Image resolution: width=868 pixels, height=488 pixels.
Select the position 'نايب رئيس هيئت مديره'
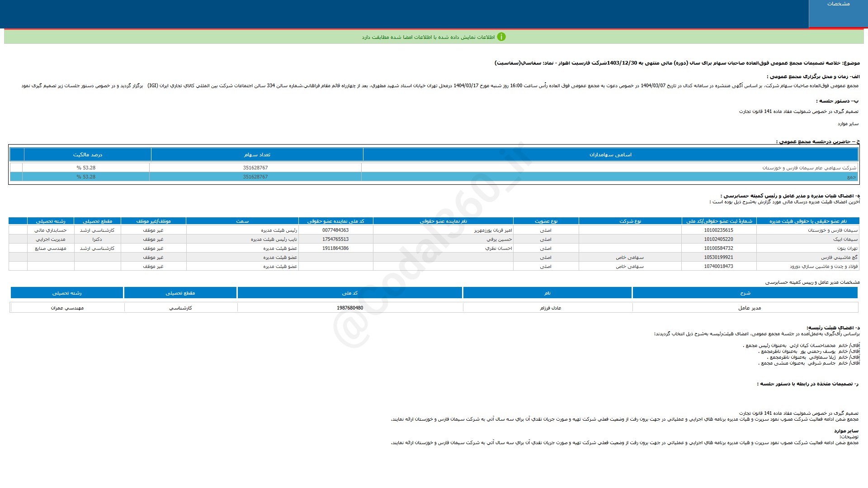pyautogui.click(x=274, y=239)
